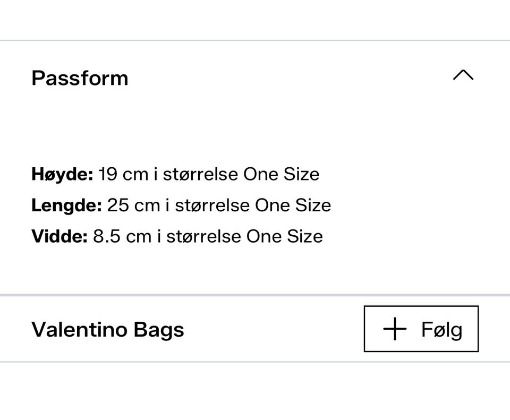The height and width of the screenshot is (420, 510).
Task: Click the bold Vidde label
Action: click(59, 236)
